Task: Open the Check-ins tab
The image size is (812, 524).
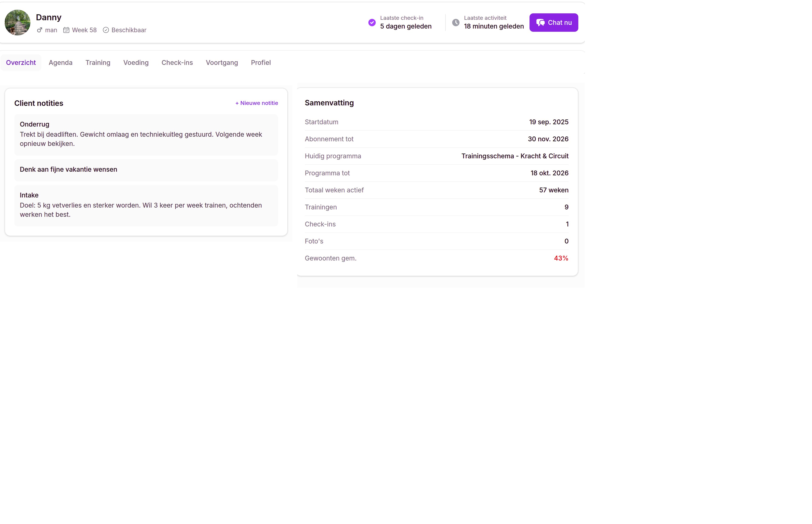Action: click(x=177, y=63)
